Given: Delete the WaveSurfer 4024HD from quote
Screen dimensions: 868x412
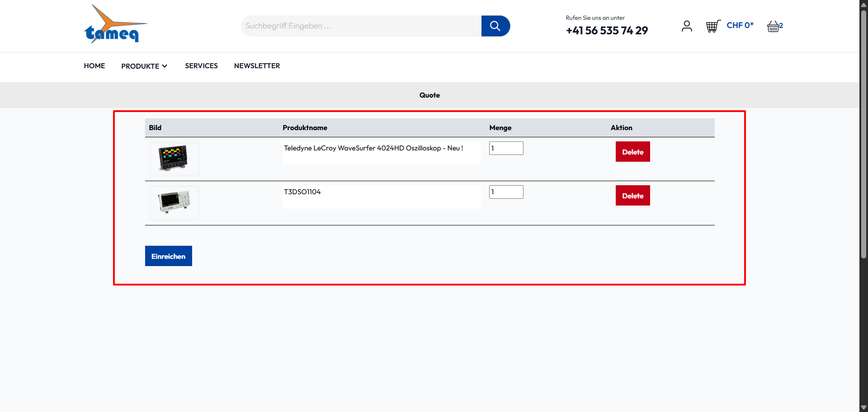Looking at the screenshot, I should click(x=632, y=152).
